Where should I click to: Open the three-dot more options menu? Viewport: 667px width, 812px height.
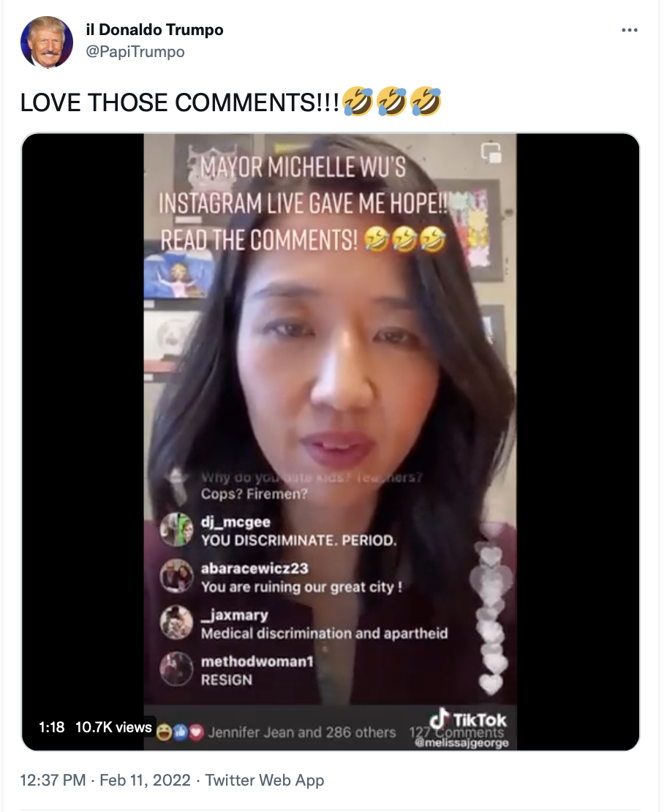629,30
